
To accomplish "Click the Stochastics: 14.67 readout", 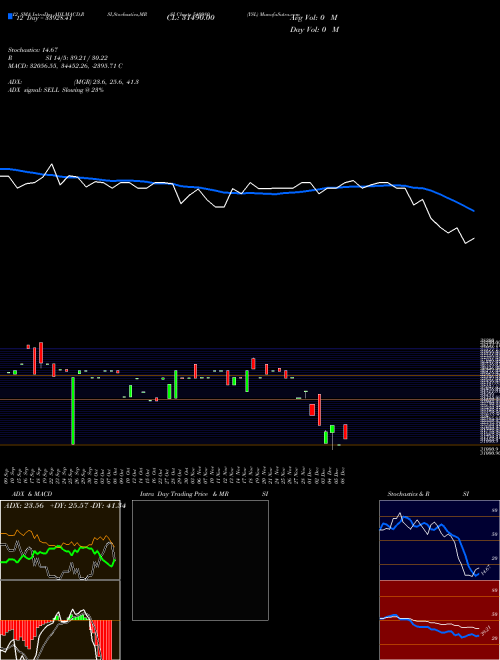I will click(35, 50).
